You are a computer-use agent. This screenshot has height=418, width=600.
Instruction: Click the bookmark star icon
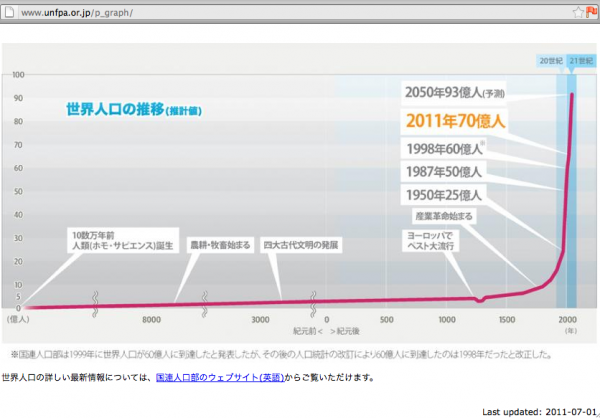577,11
